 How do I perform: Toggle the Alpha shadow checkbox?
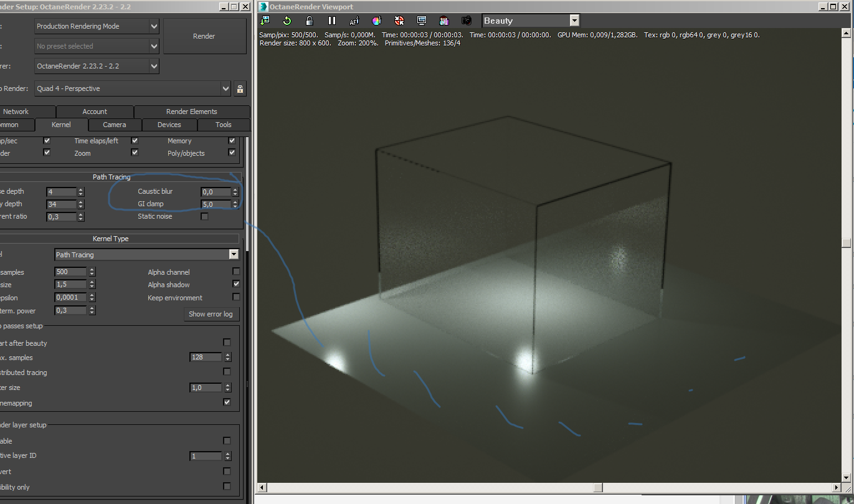236,284
